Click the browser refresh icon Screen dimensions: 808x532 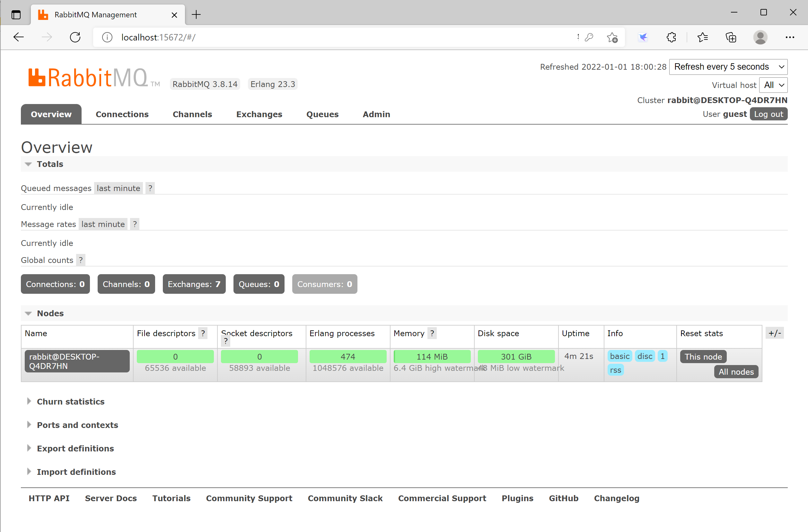pyautogui.click(x=75, y=37)
